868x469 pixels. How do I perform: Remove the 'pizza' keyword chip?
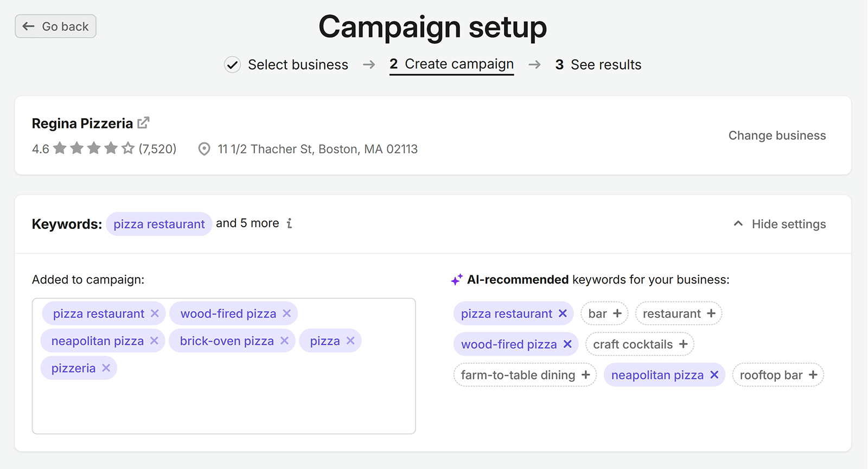click(x=350, y=340)
